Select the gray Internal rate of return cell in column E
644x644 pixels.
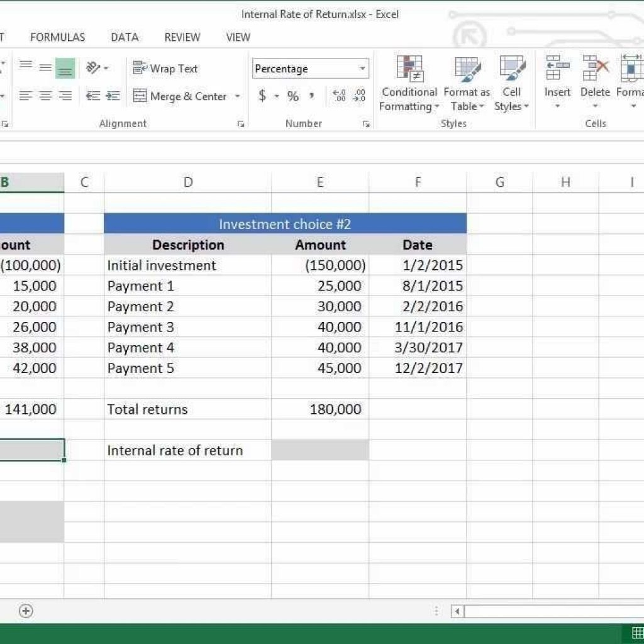(320, 450)
